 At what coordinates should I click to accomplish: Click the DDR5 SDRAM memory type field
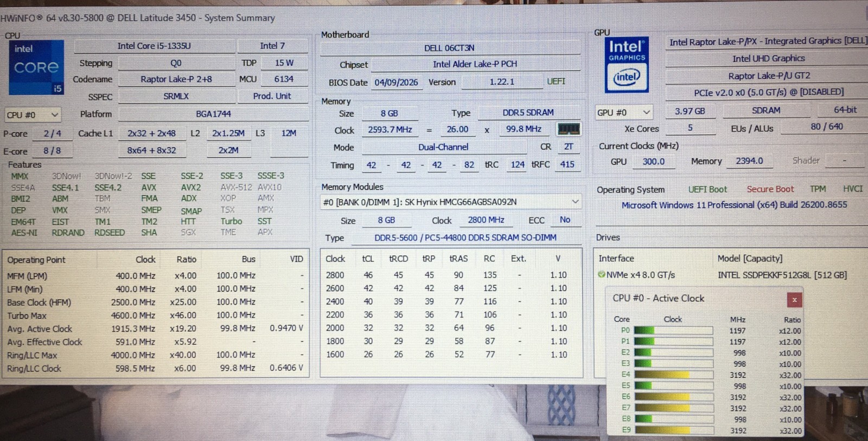528,113
